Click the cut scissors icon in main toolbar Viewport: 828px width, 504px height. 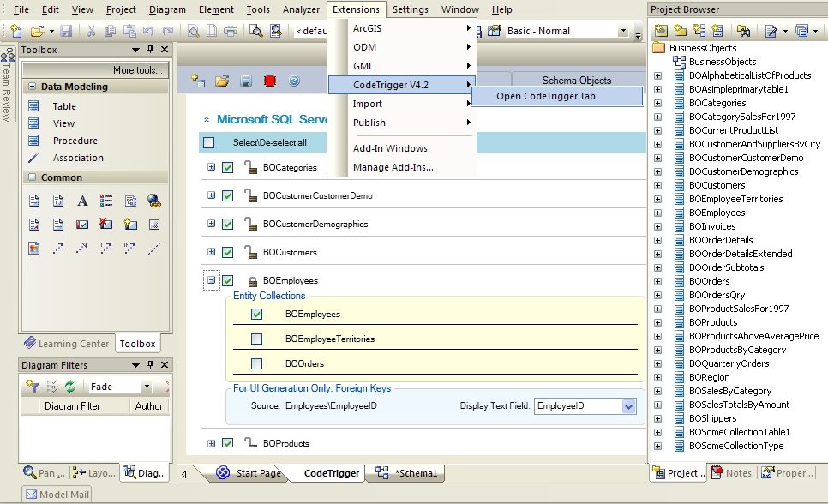[x=91, y=32]
